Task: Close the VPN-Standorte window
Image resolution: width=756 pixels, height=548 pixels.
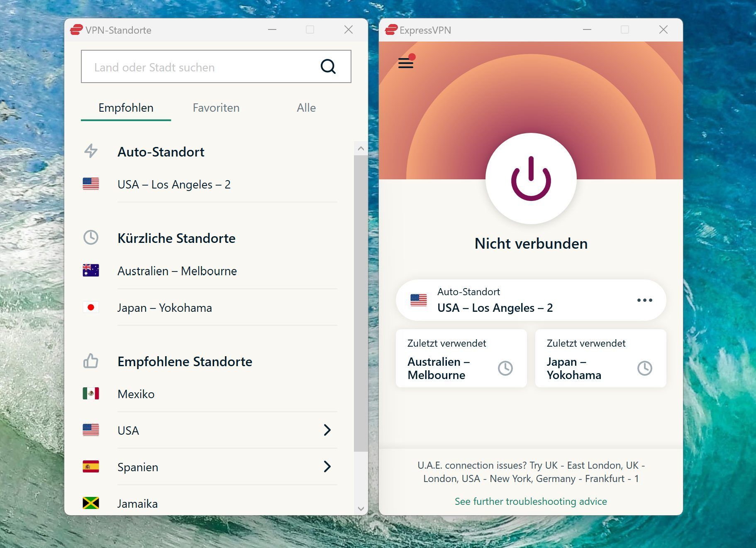Action: (349, 30)
